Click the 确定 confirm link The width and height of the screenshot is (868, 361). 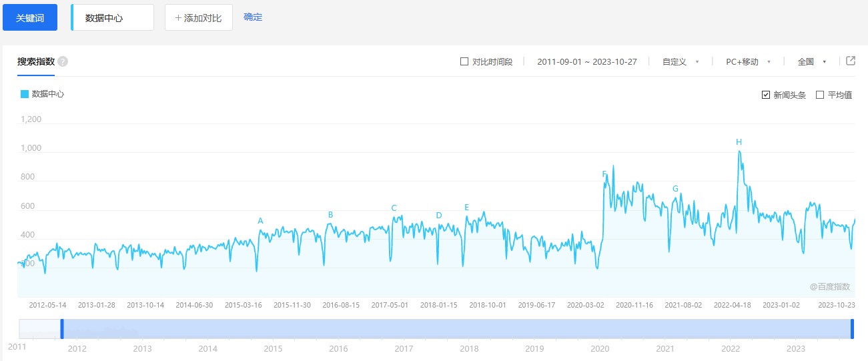pyautogui.click(x=253, y=17)
